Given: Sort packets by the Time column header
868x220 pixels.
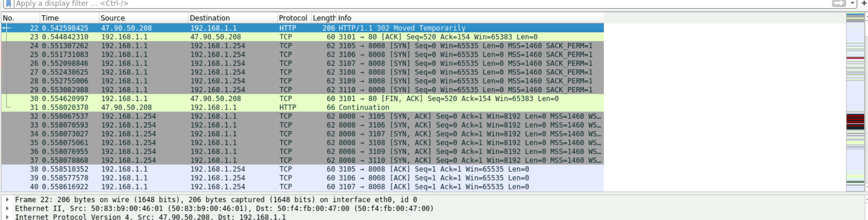Looking at the screenshot, I should pos(69,18).
